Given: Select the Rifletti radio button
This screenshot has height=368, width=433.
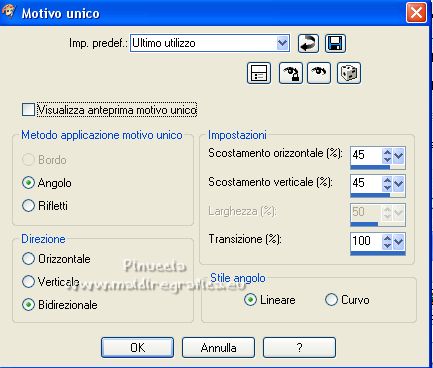Looking at the screenshot, I should pos(28,205).
